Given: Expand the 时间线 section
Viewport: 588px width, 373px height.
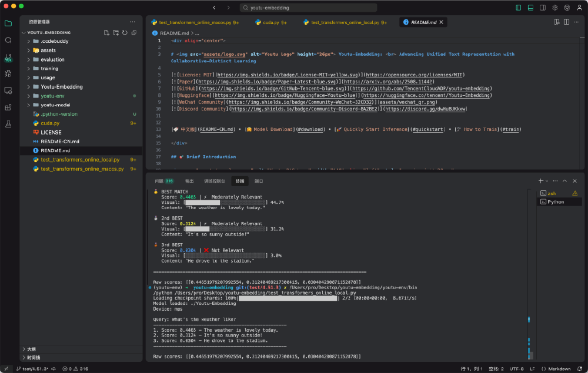Looking at the screenshot, I should (34, 357).
